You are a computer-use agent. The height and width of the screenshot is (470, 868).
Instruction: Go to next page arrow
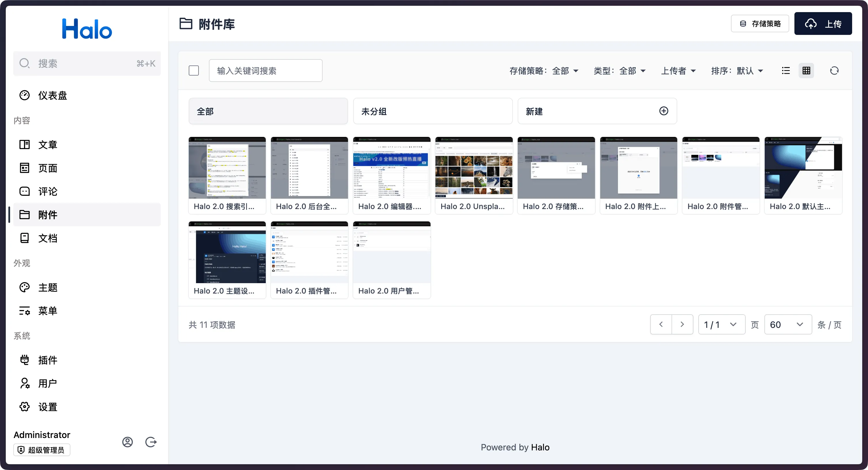[x=682, y=325]
